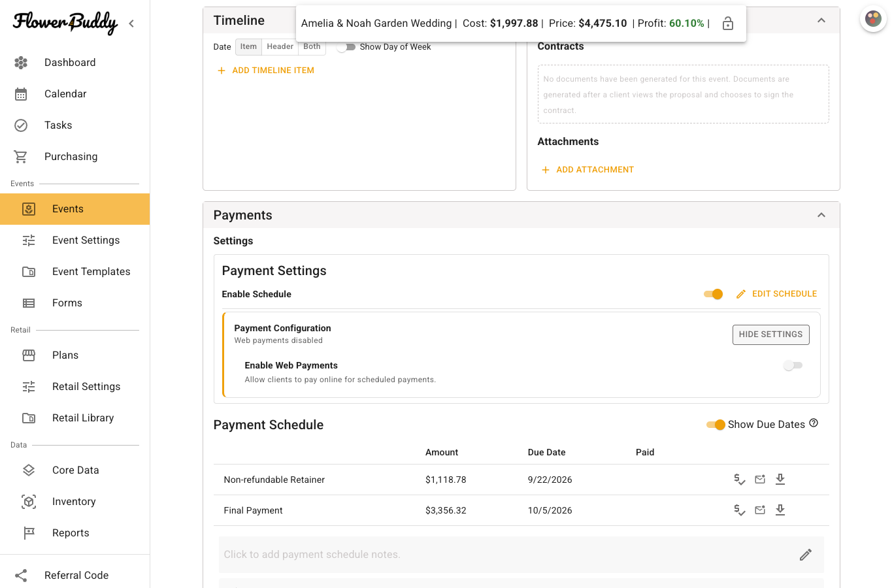The image size is (892, 588).
Task: Open Event Settings page
Action: pos(75,240)
